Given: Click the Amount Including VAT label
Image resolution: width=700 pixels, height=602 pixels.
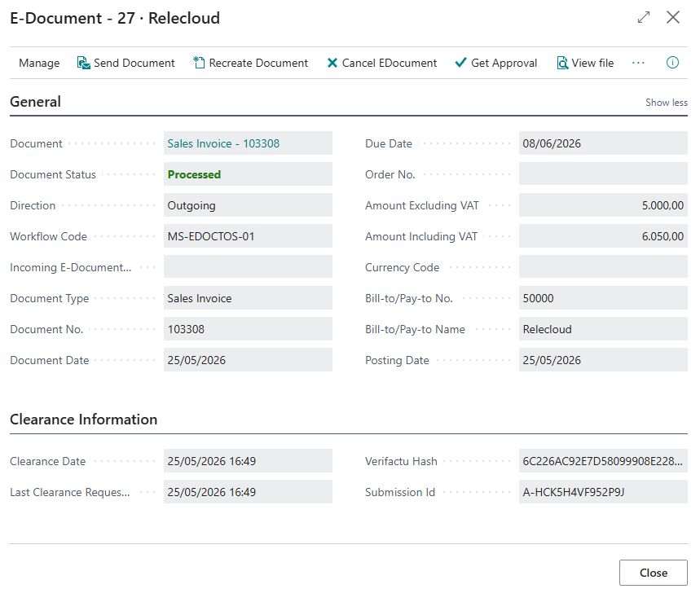Looking at the screenshot, I should point(421,236).
